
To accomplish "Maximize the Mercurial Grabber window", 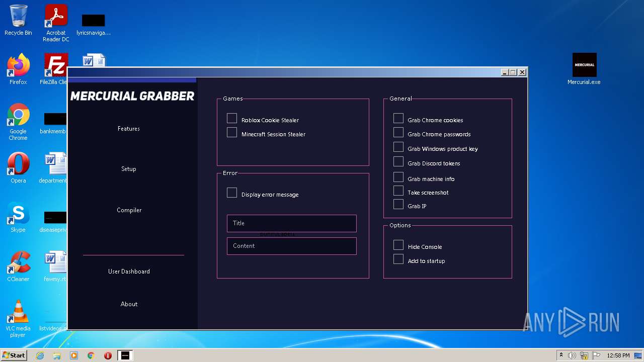I will [x=513, y=72].
